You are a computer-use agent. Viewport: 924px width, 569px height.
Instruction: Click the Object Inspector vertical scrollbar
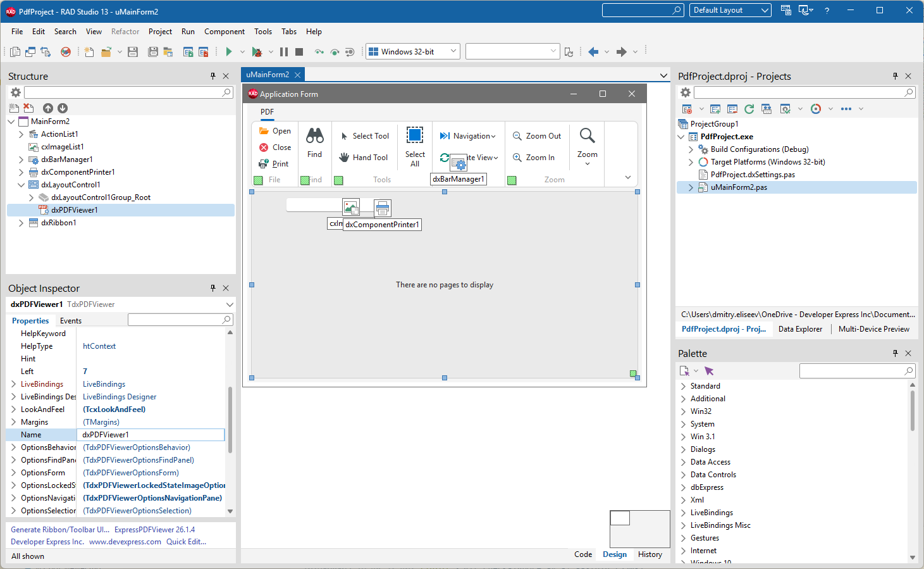230,421
